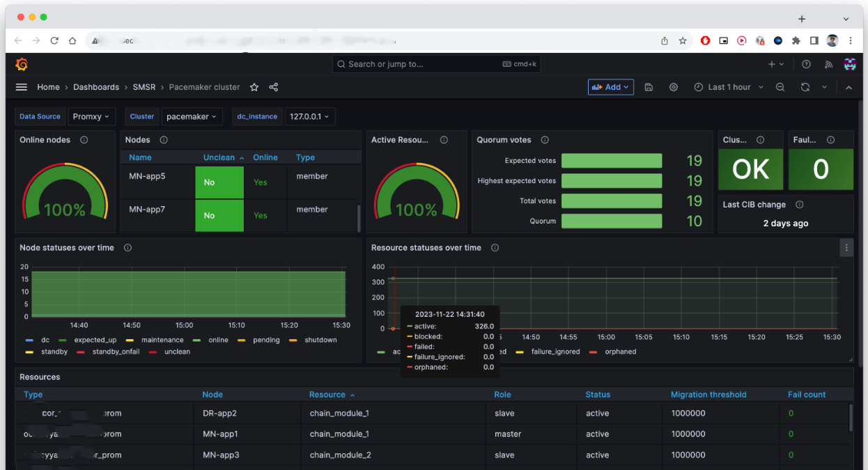This screenshot has width=868, height=470.
Task: Toggle the unclean series in node legend
Action: (x=171, y=352)
